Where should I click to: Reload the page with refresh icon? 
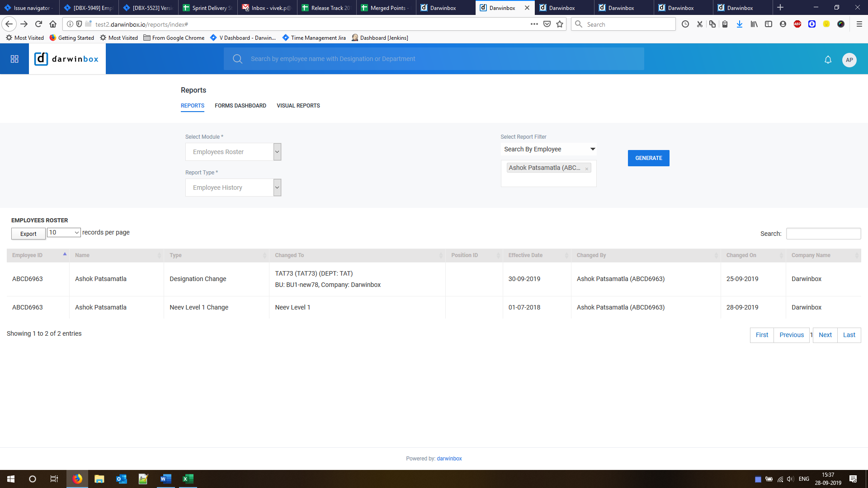coord(38,24)
